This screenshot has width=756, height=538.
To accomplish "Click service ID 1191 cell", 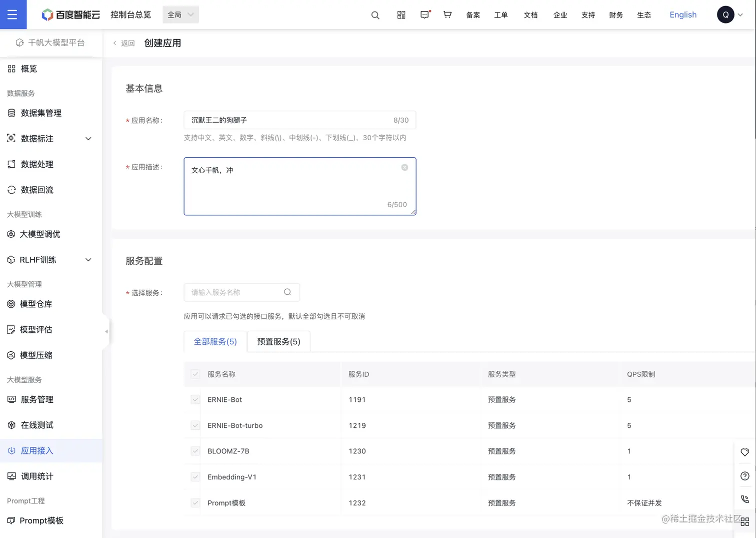I will [357, 399].
